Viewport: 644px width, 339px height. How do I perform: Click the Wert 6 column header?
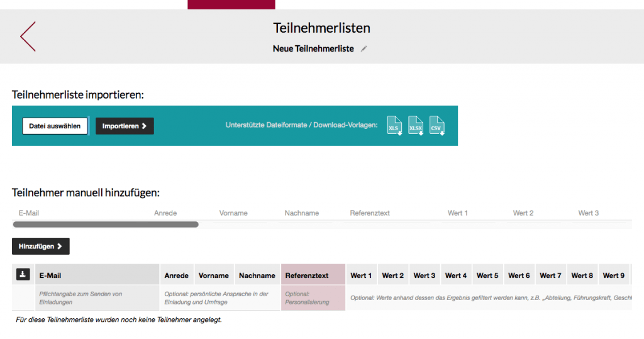(519, 275)
